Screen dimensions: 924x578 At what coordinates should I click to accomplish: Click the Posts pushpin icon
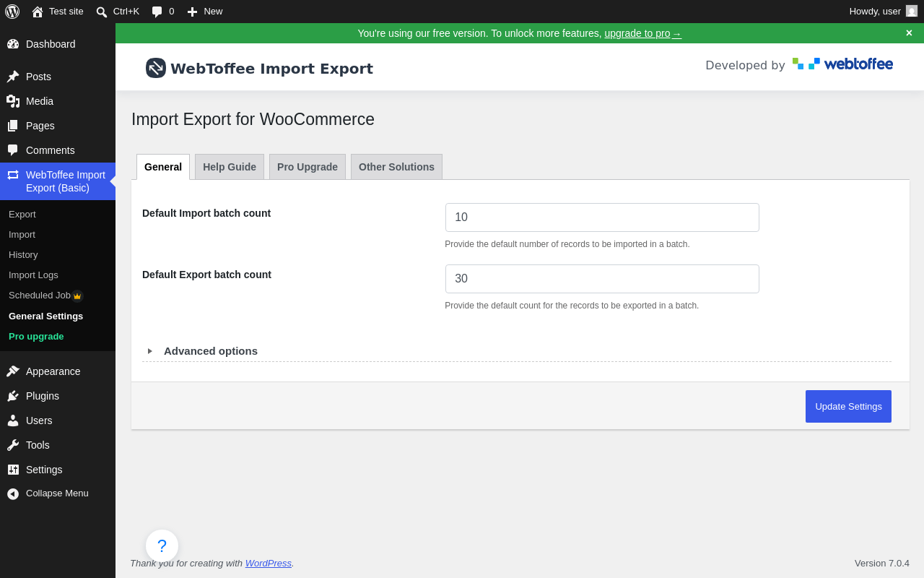[x=13, y=77]
